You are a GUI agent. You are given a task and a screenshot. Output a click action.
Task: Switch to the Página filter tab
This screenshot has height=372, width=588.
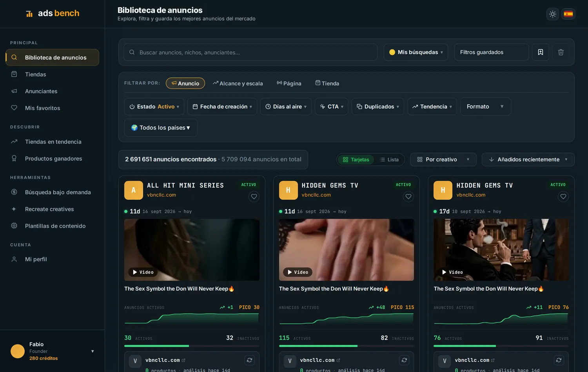[289, 83]
